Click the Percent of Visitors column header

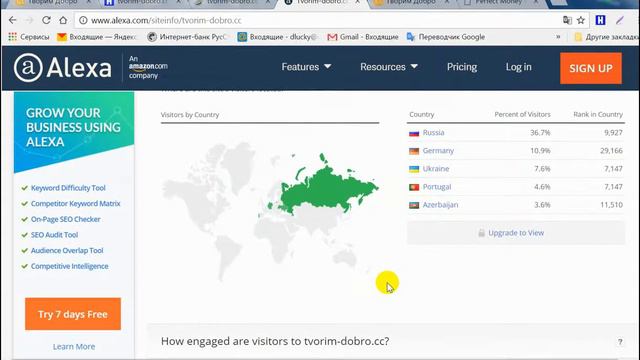coord(522,114)
